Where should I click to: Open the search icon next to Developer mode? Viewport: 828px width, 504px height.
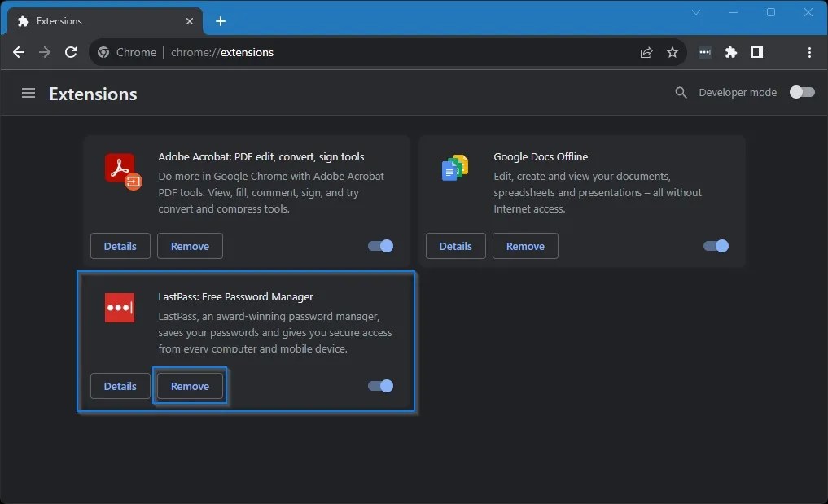pos(681,92)
